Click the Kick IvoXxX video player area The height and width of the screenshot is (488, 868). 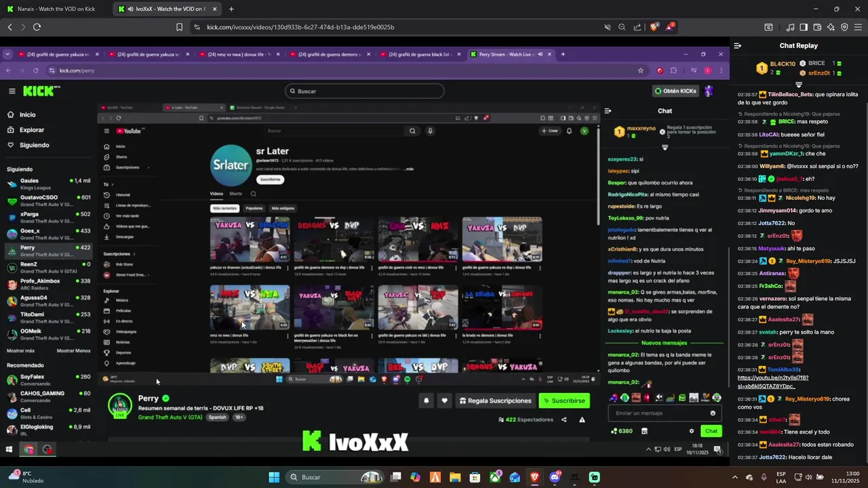click(365, 247)
